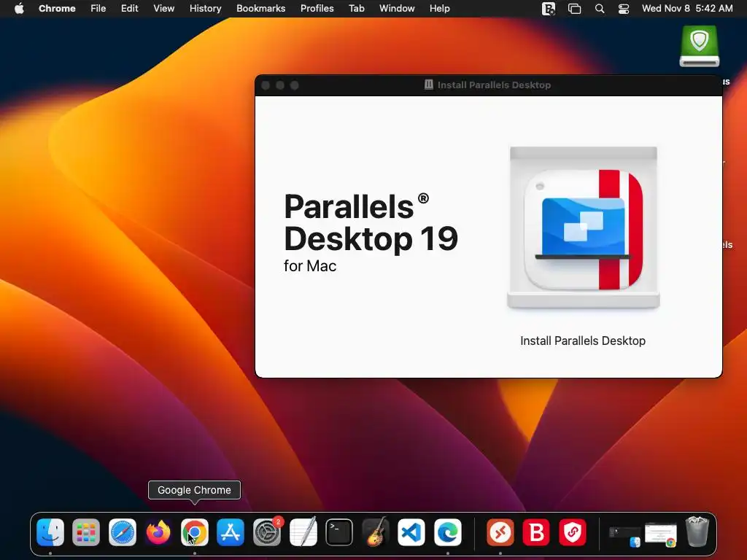Restore minimized Finder window from Dock

[625, 535]
